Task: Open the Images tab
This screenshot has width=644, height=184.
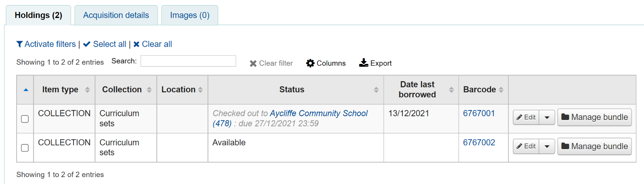Action: click(x=189, y=15)
